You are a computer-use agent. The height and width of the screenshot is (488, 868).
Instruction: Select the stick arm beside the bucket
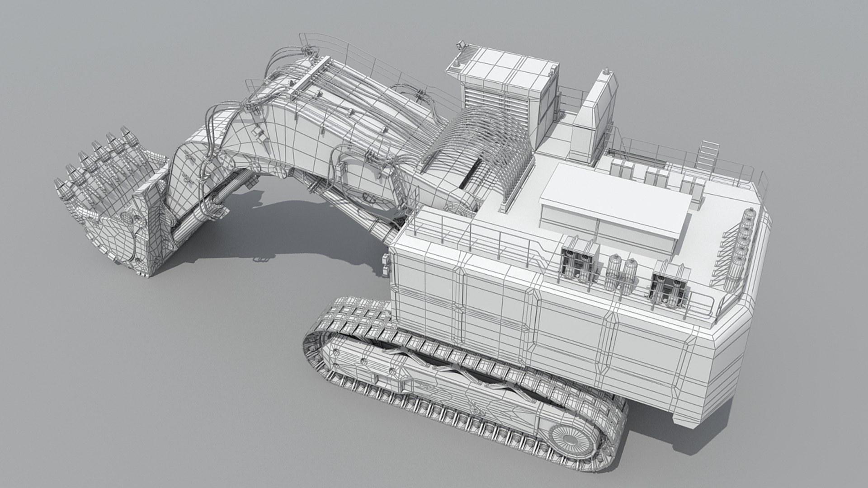coord(190,172)
